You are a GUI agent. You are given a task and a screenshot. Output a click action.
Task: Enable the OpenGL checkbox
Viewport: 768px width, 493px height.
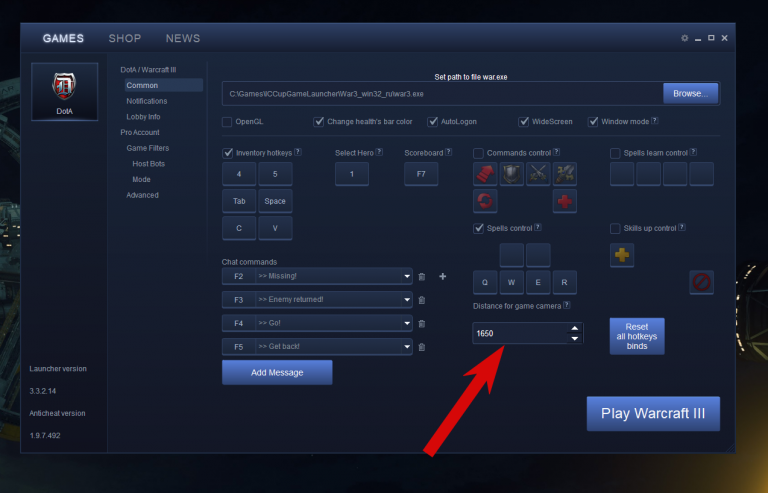pos(227,121)
